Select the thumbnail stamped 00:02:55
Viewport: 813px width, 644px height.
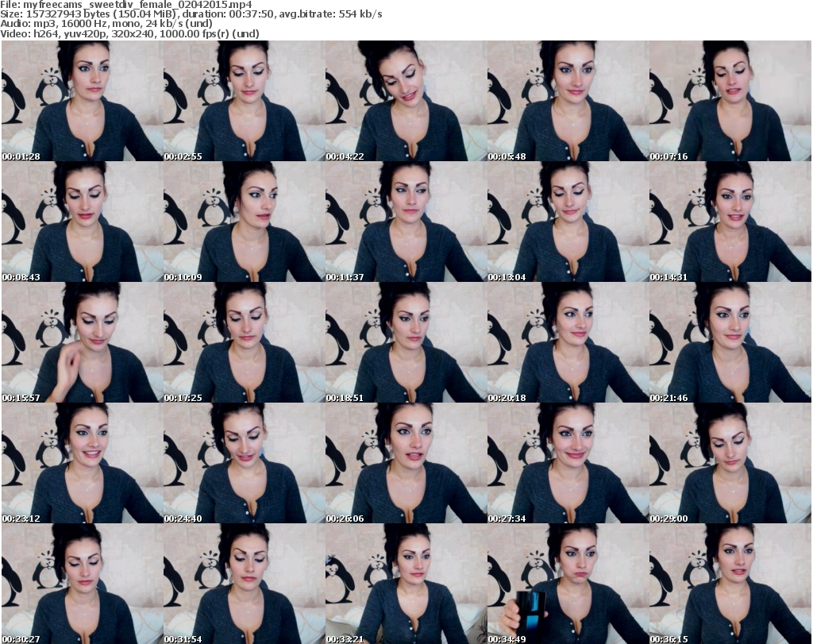coord(245,101)
